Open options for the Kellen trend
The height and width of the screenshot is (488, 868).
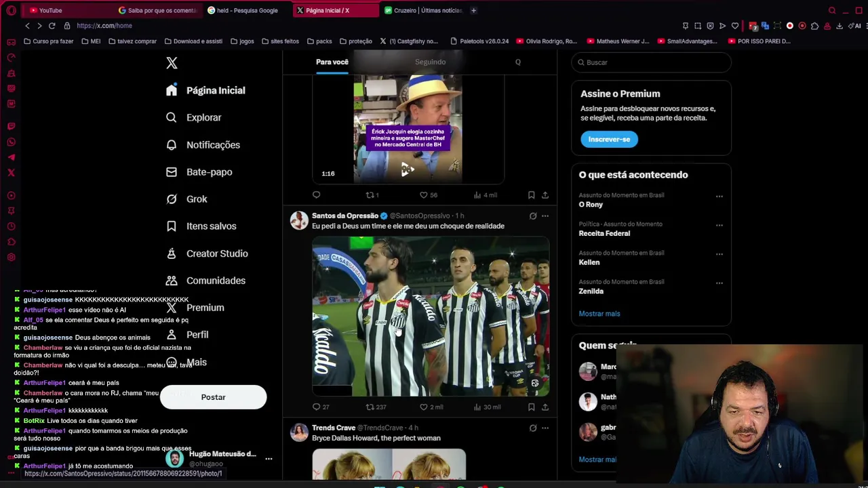[719, 254]
